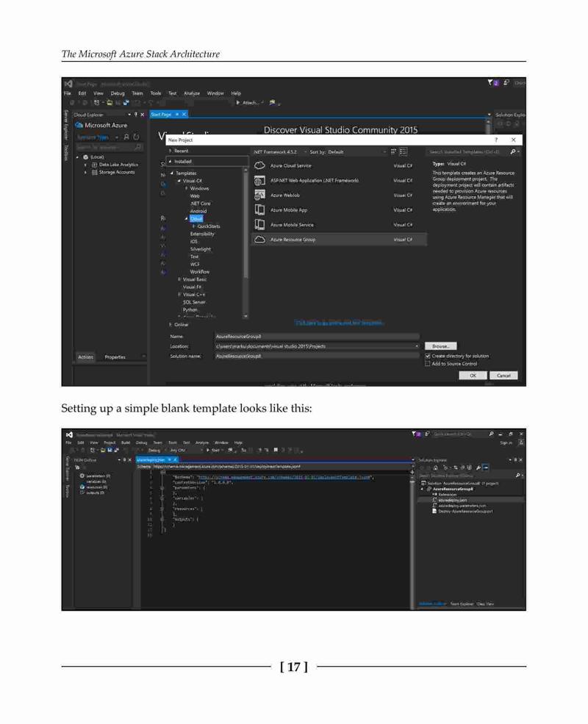
Task: Click the Solution name field
Action: (x=318, y=356)
